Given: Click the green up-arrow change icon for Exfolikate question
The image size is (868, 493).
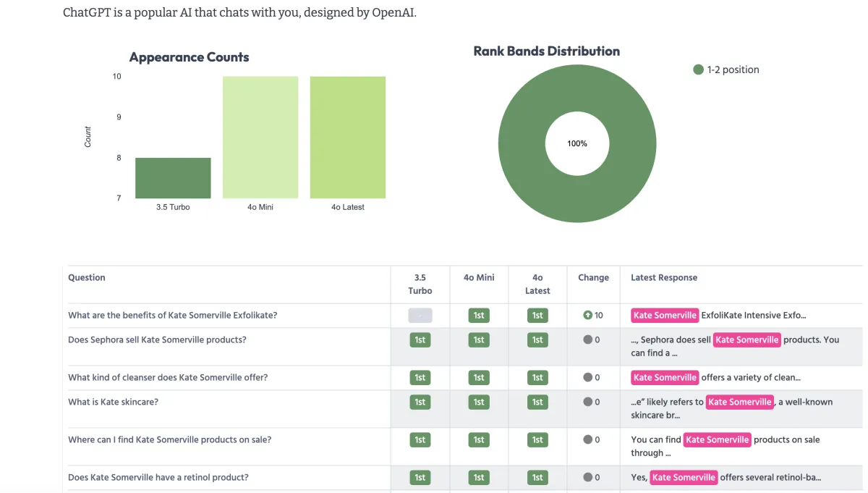Looking at the screenshot, I should click(588, 315).
